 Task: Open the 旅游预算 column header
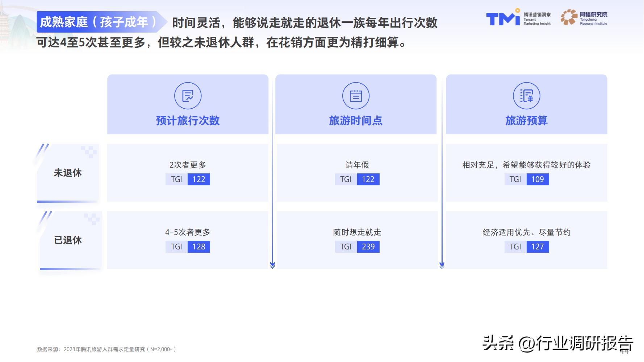tap(527, 121)
